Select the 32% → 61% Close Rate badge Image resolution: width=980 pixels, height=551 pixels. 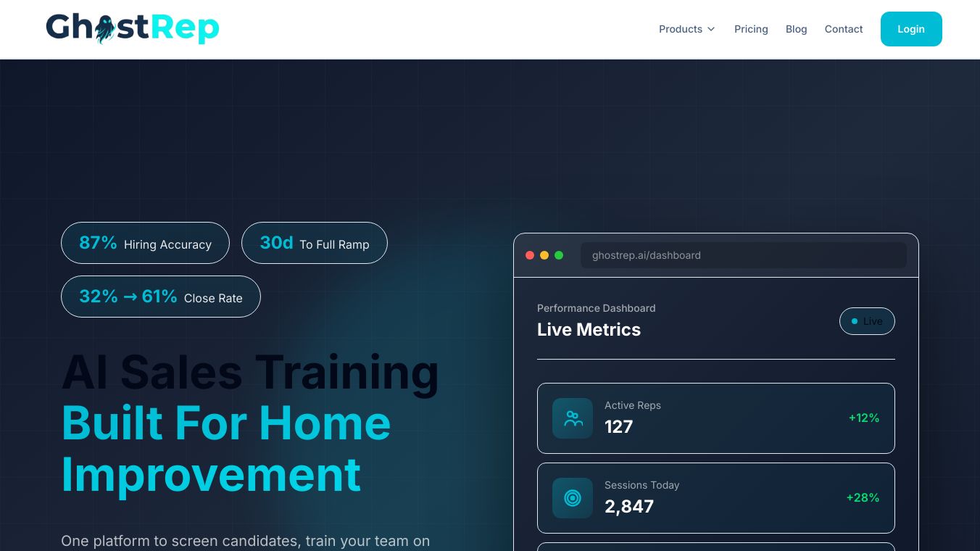[x=161, y=297]
